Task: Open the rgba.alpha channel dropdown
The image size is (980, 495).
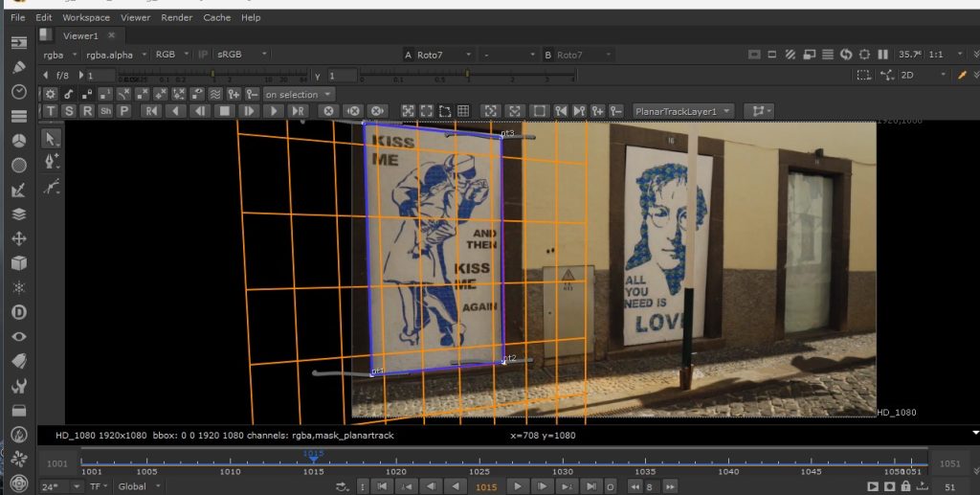Action: tap(116, 55)
